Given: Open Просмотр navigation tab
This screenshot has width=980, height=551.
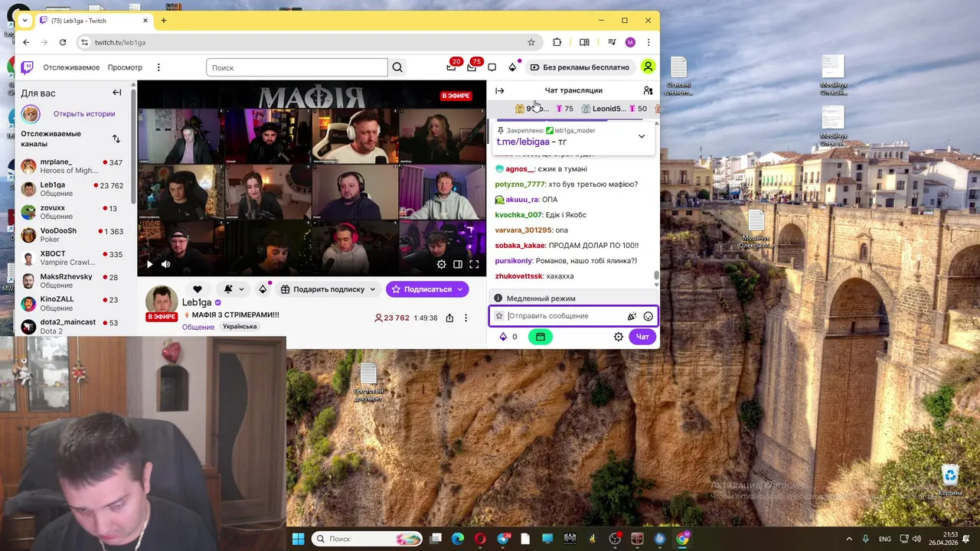Looking at the screenshot, I should [x=125, y=67].
